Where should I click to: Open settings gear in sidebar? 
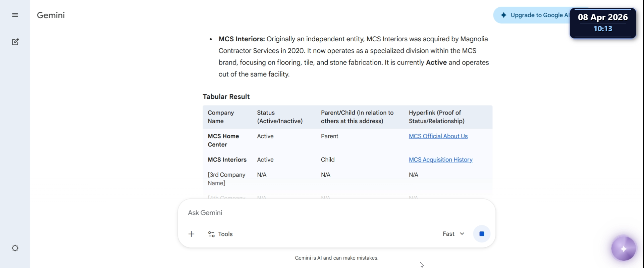15,248
